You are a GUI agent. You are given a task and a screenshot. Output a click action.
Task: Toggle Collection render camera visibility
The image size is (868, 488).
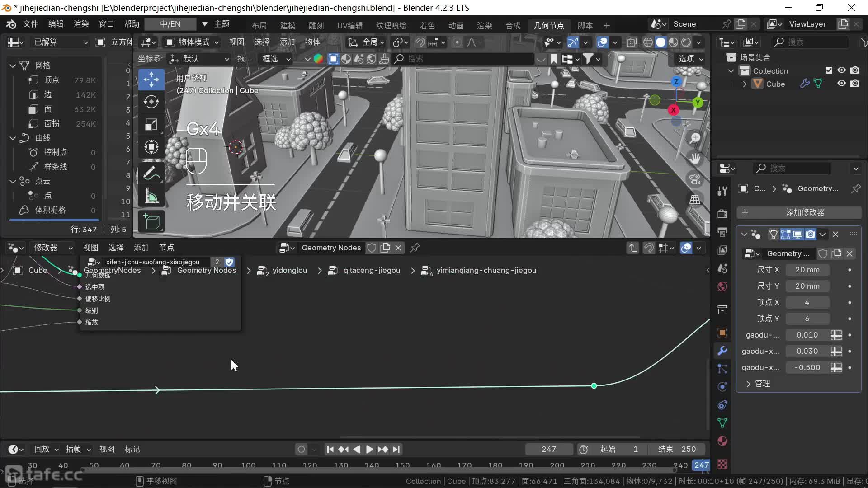(855, 70)
